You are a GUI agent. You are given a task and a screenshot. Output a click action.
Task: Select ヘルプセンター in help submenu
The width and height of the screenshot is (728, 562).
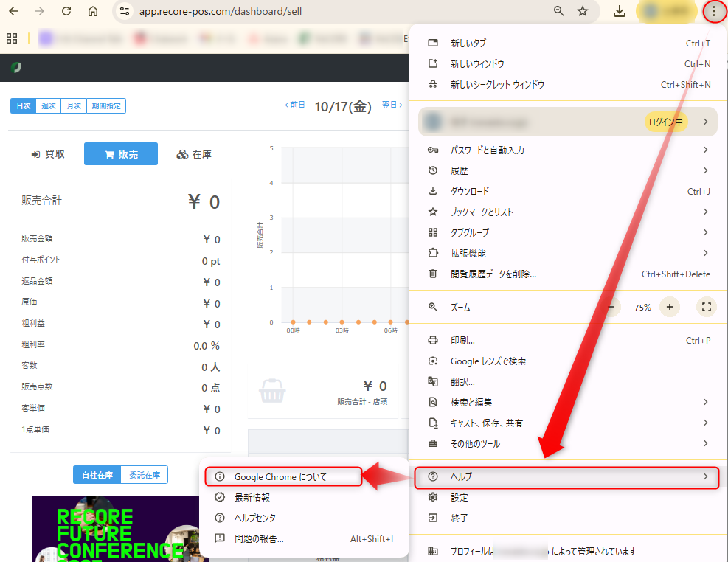point(304,518)
